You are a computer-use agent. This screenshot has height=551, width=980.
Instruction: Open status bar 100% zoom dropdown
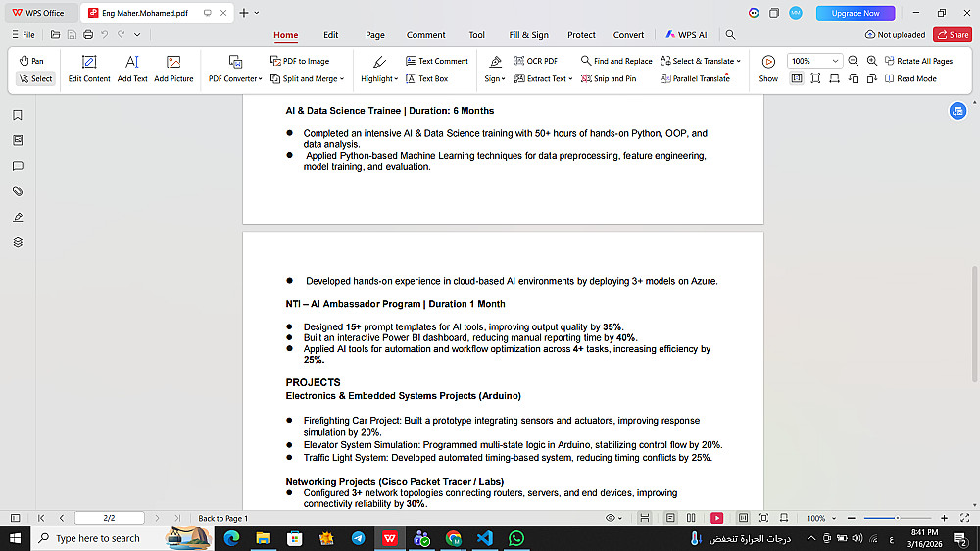coord(820,518)
